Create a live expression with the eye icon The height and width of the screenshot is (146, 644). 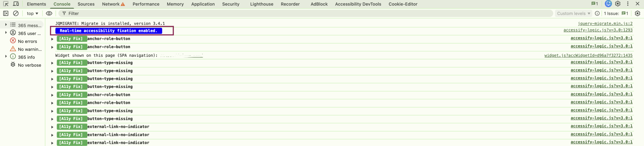pyautogui.click(x=49, y=13)
